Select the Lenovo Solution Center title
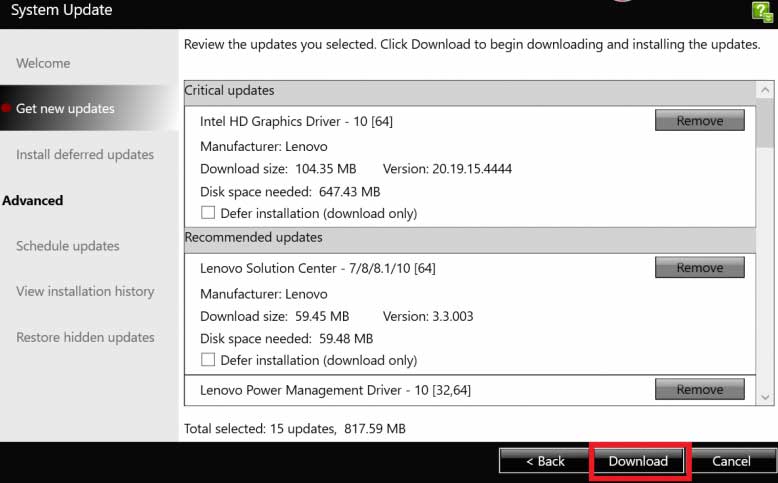The height and width of the screenshot is (483, 778). pos(318,268)
